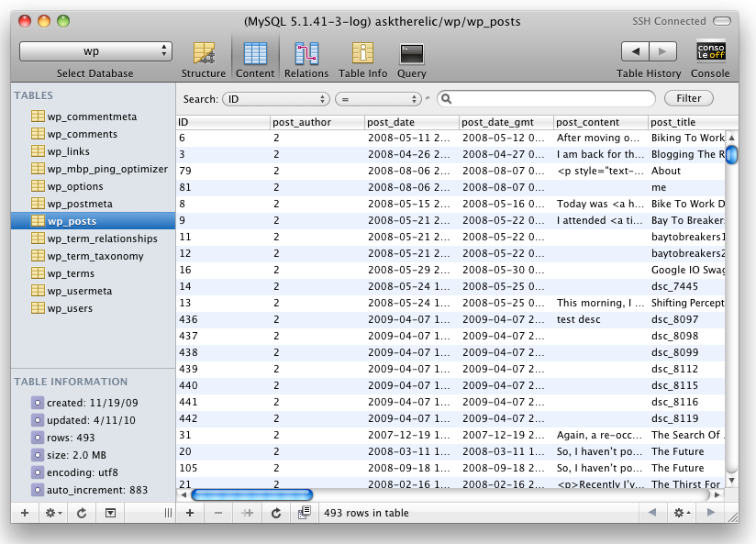Toggle the toolbar with the top-right pill button
The width and height of the screenshot is (756, 544).
pos(725,20)
